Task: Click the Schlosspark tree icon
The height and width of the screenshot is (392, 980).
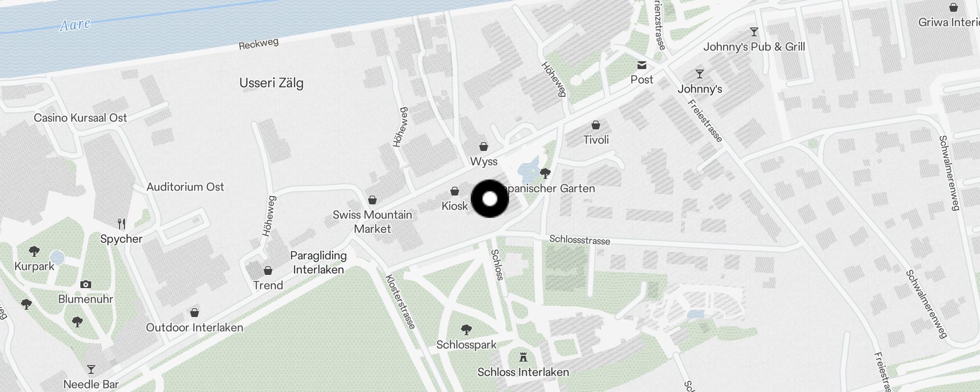Action: coord(466,329)
